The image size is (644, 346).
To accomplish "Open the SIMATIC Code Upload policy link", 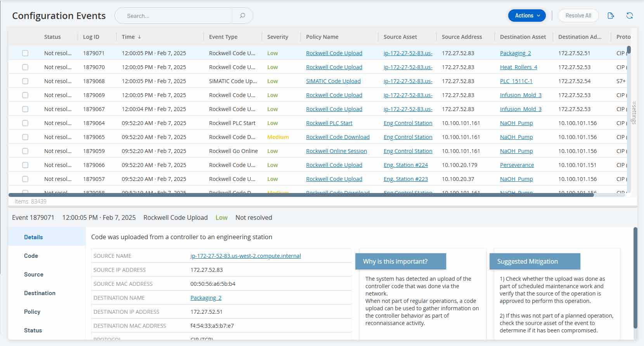I will [333, 81].
